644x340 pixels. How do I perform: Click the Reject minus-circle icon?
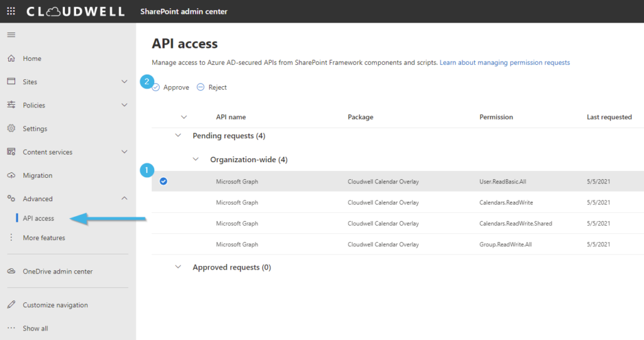click(201, 87)
